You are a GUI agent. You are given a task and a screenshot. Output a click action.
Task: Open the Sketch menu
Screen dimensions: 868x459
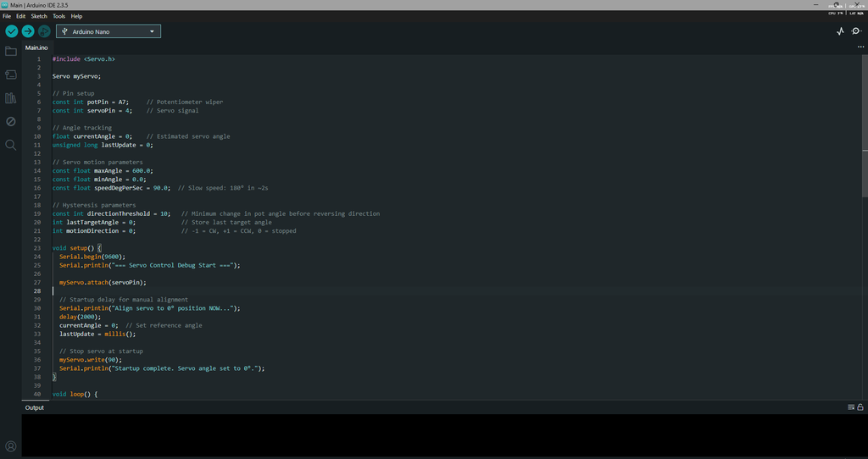pos(39,16)
